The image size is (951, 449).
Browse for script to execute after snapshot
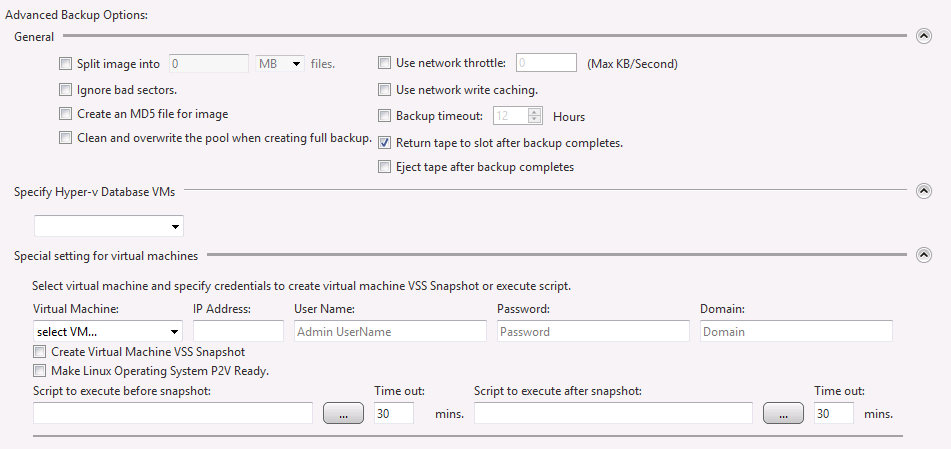[x=784, y=413]
